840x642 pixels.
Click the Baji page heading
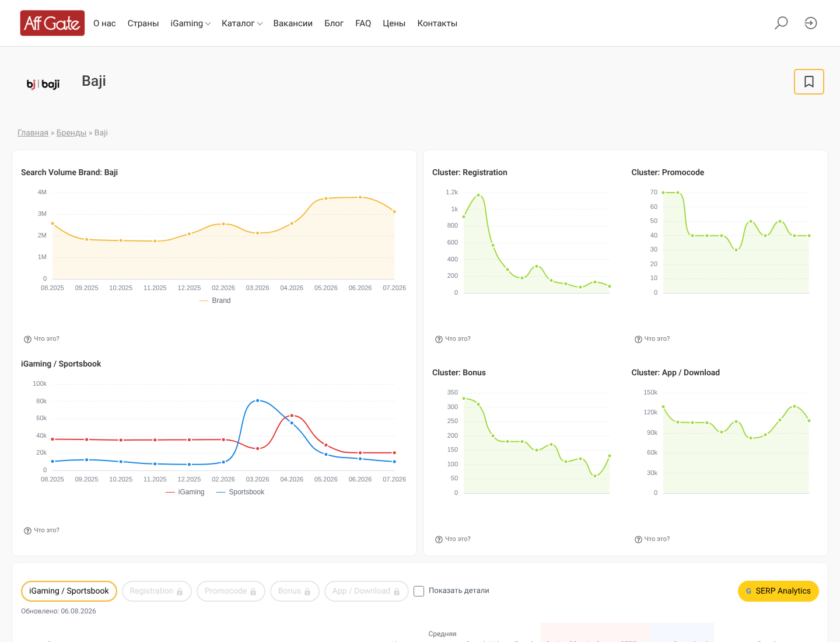click(x=94, y=81)
